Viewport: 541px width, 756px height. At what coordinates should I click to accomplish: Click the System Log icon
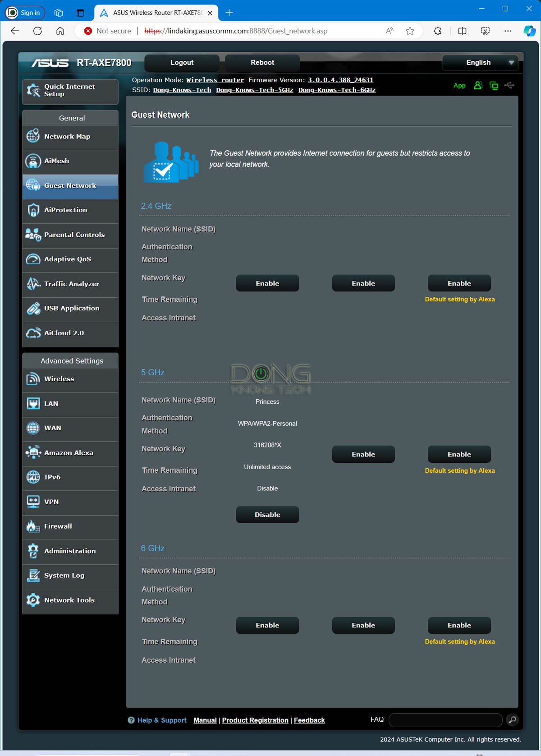tap(33, 575)
